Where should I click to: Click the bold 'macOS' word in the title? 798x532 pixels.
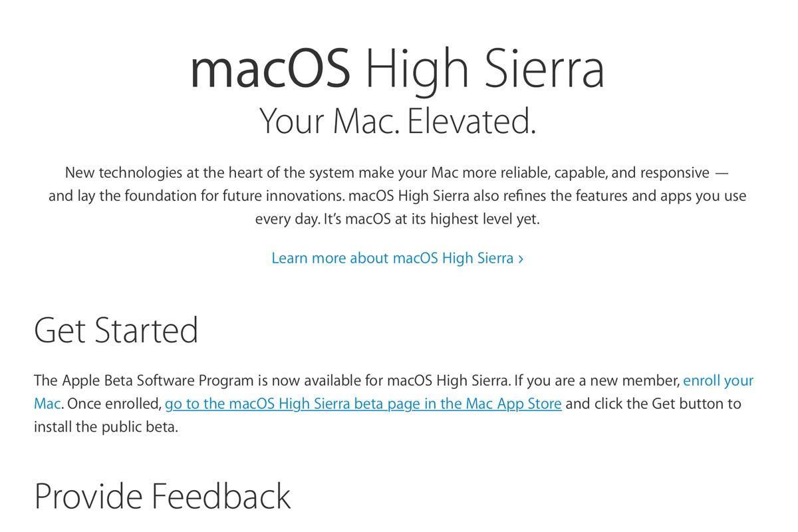[x=270, y=69]
